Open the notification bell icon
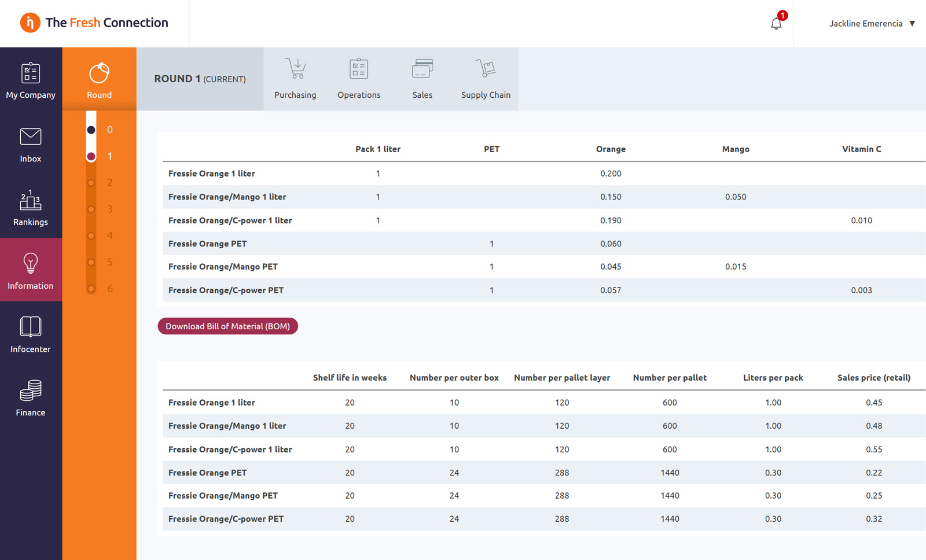 pos(776,24)
